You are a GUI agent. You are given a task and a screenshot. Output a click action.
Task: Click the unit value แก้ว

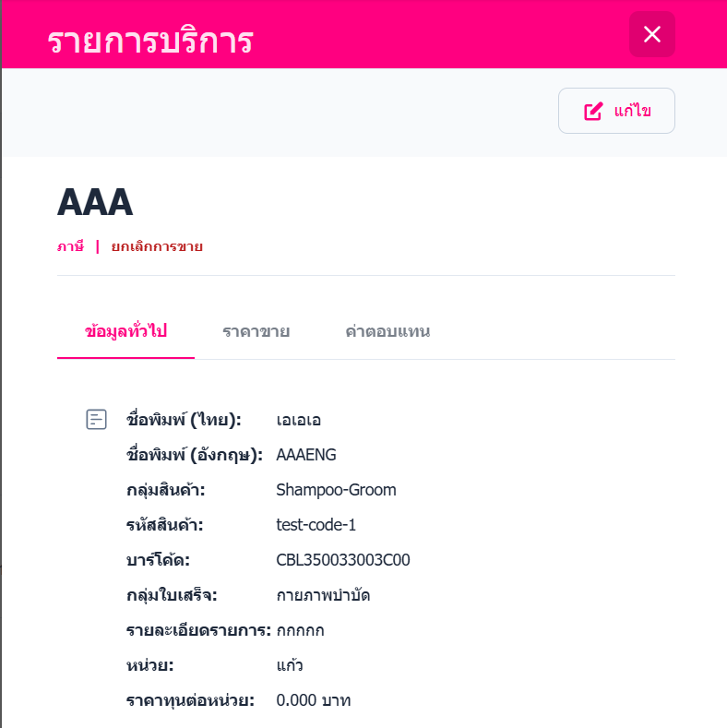[x=290, y=665]
